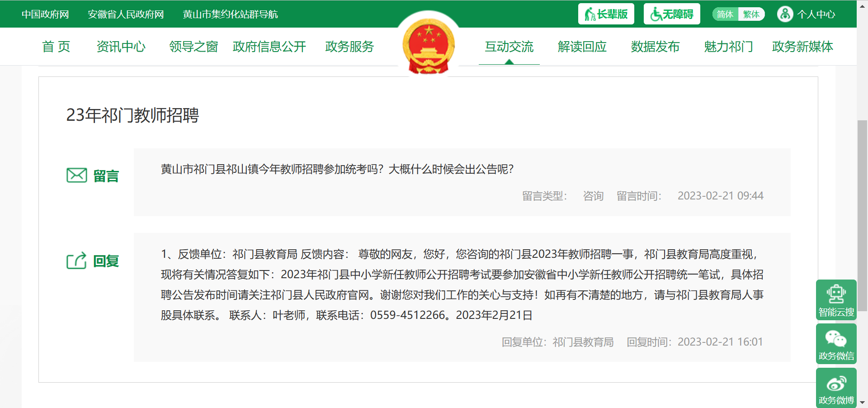The image size is (868, 408).
Task: Open the 政务微信 WeChat widget
Action: click(836, 344)
